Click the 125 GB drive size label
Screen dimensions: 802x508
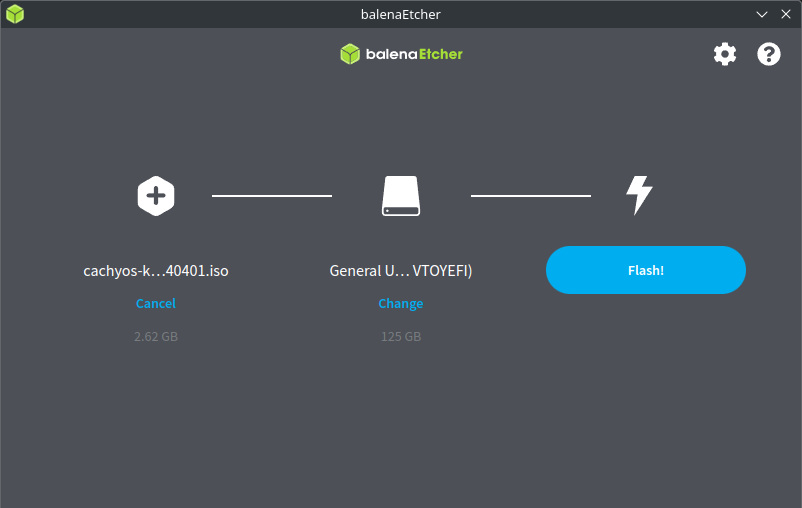(x=401, y=337)
